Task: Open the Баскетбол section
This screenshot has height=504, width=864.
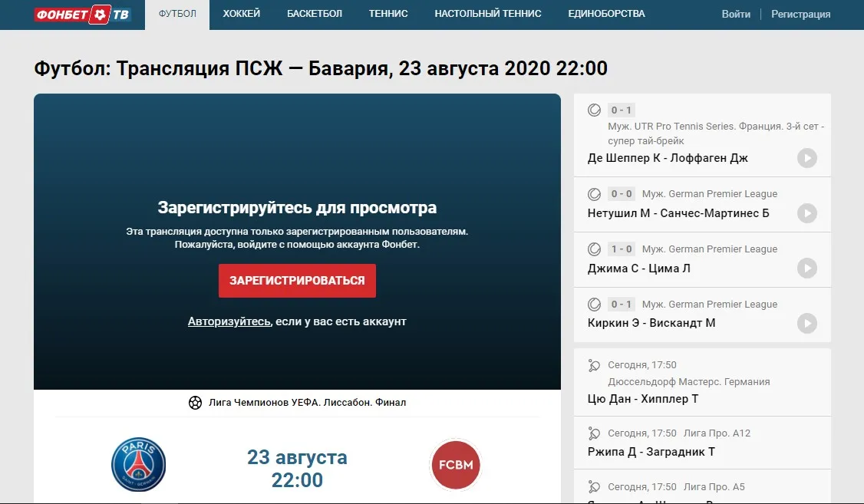Action: (x=315, y=14)
